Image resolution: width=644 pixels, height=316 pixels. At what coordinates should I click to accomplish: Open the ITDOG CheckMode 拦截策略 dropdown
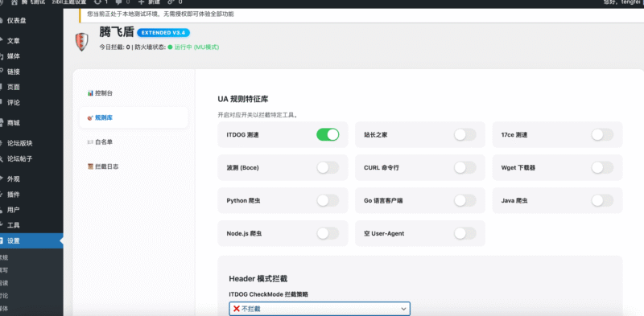320,309
